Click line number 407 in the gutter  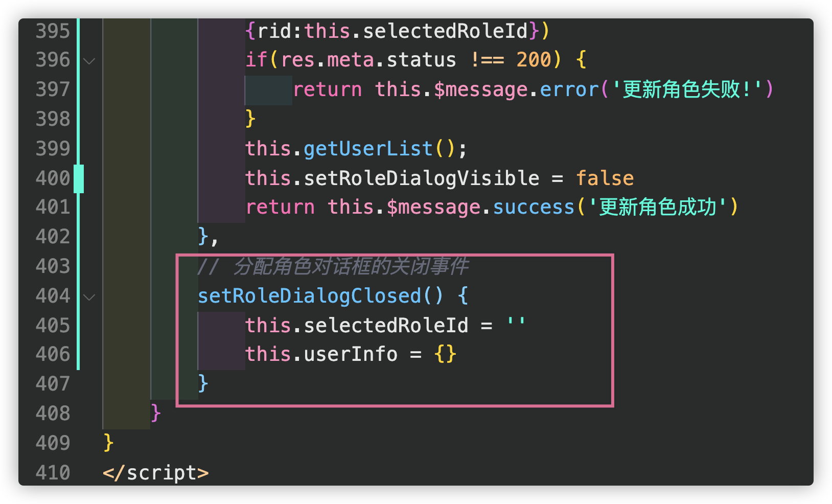[x=53, y=384]
